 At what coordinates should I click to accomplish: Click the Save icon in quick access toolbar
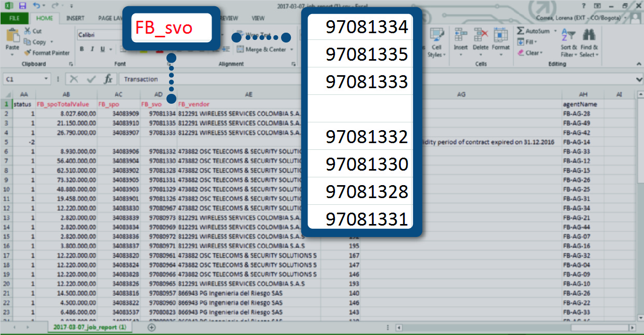click(x=22, y=6)
